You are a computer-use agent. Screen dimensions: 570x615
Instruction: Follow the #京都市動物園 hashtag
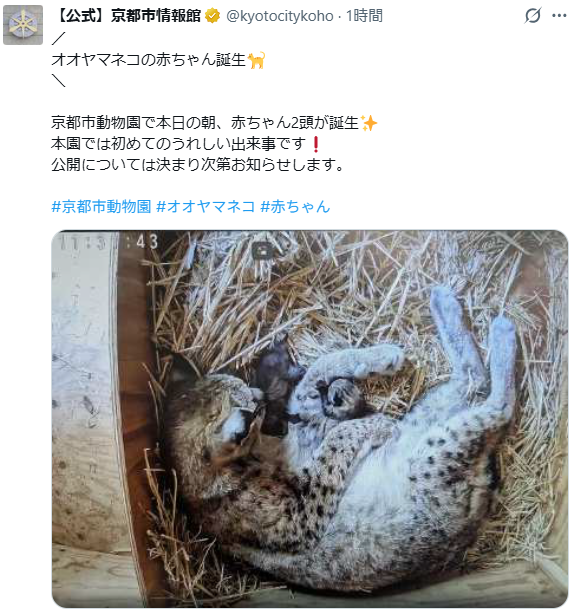[101, 206]
